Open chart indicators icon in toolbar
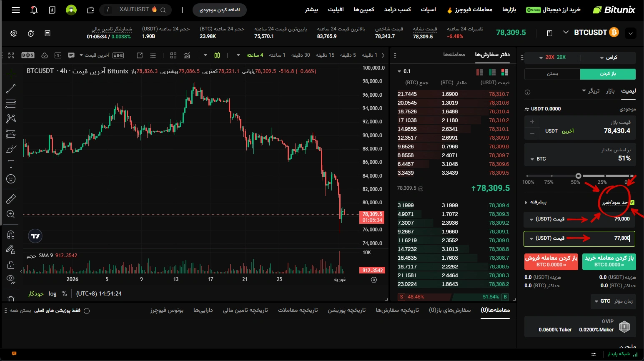This screenshot has height=361, width=644. [x=187, y=55]
